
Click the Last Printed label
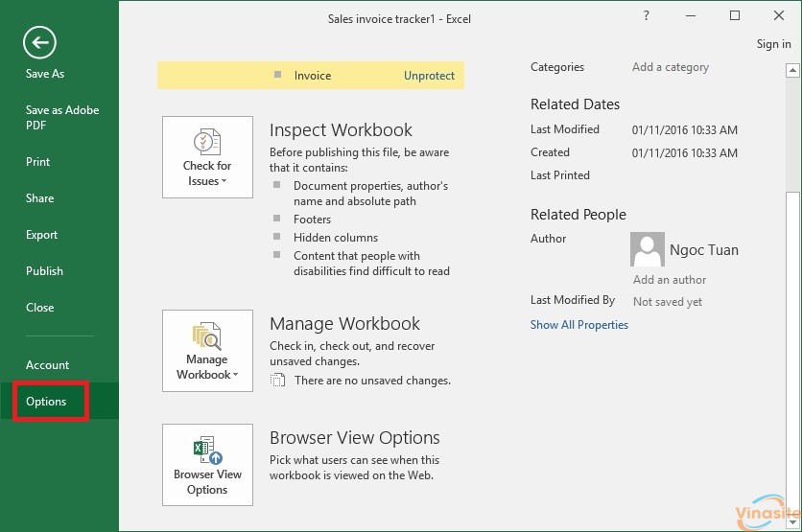click(x=560, y=175)
